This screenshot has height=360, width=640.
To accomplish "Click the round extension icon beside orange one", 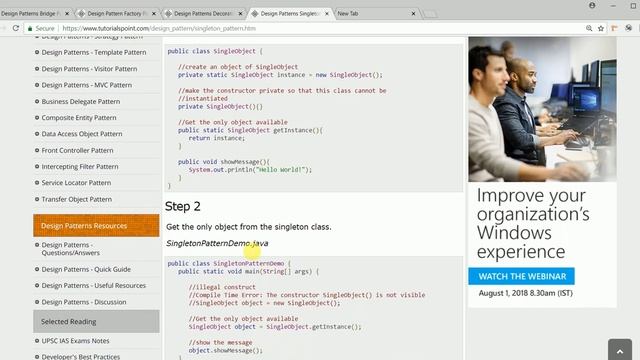I will tap(629, 28).
